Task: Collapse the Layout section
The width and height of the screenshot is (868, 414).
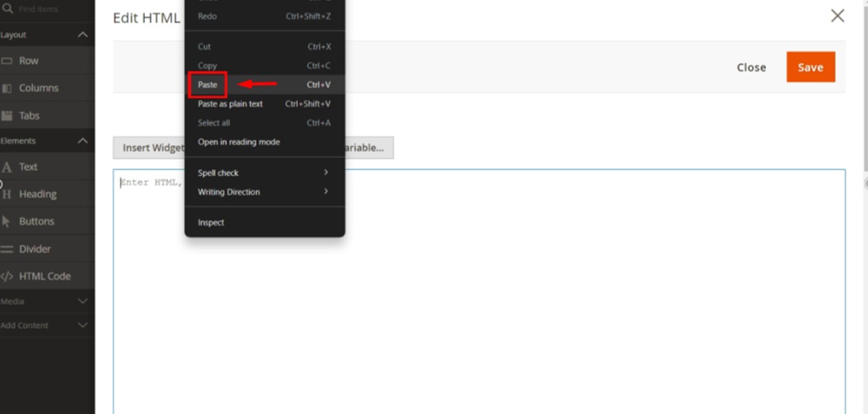Action: point(82,35)
